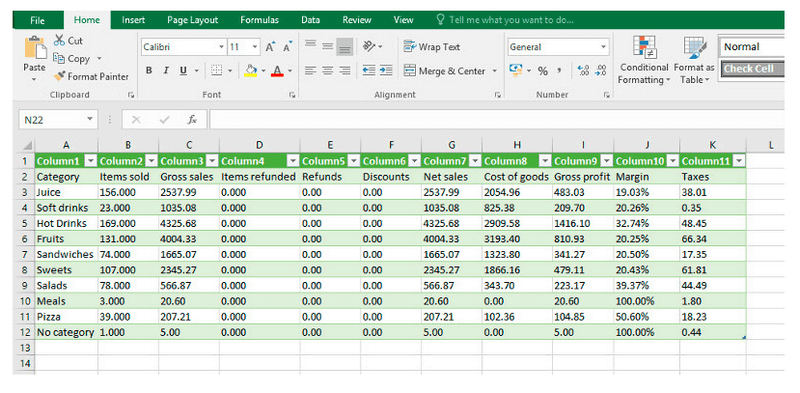The width and height of the screenshot is (800, 393).
Task: Switch to the Insert ribbon tab
Action: click(133, 20)
